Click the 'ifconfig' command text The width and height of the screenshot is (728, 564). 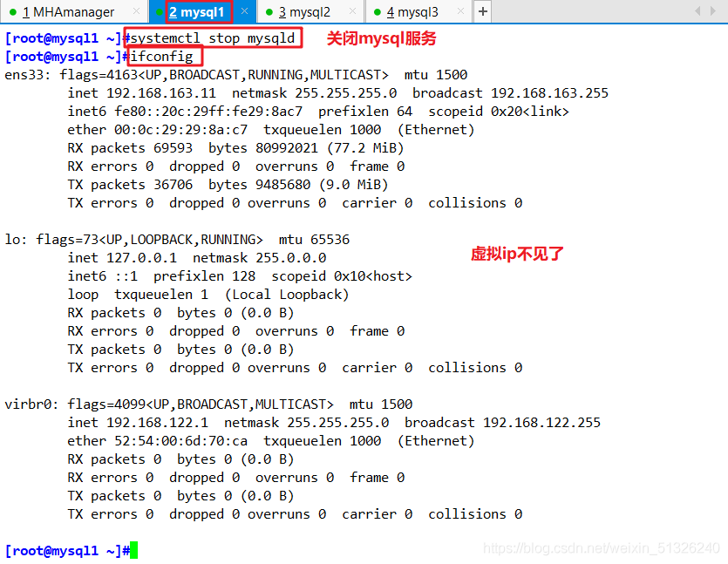(x=161, y=57)
